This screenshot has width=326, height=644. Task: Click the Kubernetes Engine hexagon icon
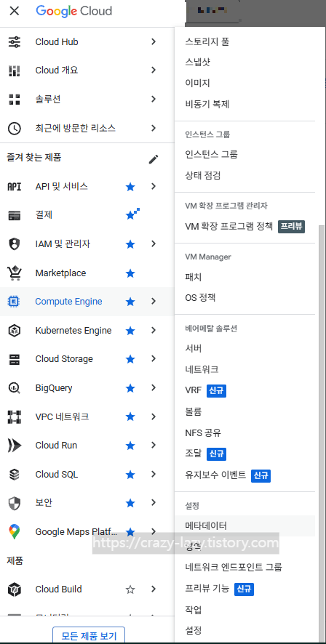14,331
